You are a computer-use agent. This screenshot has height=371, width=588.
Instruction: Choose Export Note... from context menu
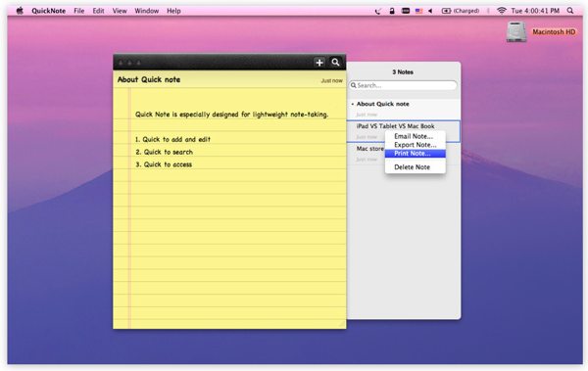[416, 145]
